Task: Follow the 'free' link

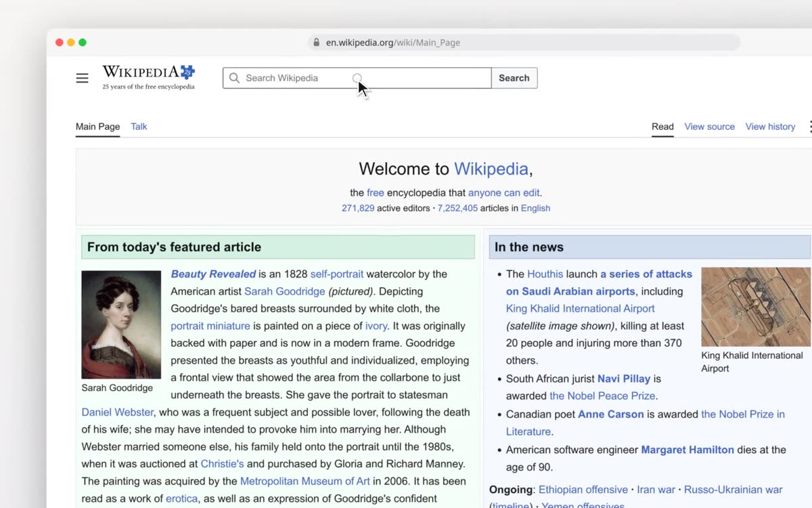Action: point(376,192)
